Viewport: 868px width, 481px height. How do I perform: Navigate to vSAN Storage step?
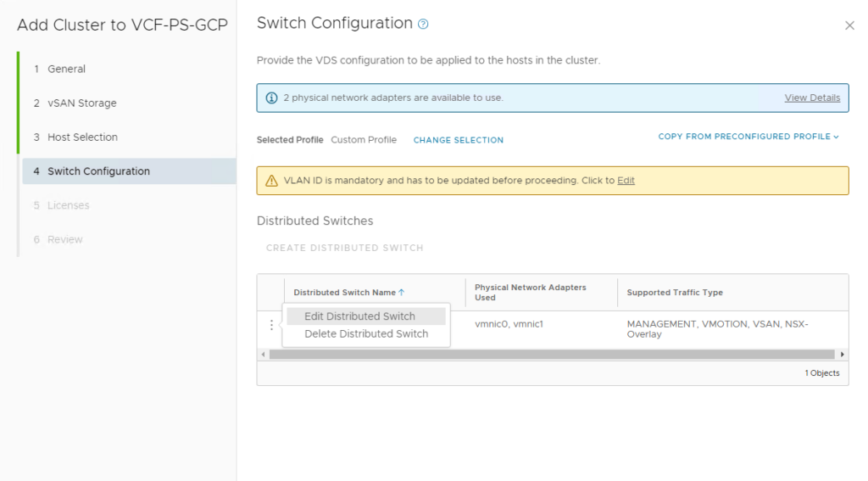coord(81,103)
